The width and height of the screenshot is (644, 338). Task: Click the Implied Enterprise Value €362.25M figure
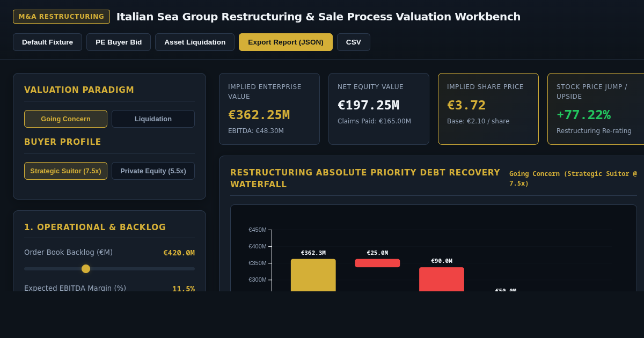(259, 115)
